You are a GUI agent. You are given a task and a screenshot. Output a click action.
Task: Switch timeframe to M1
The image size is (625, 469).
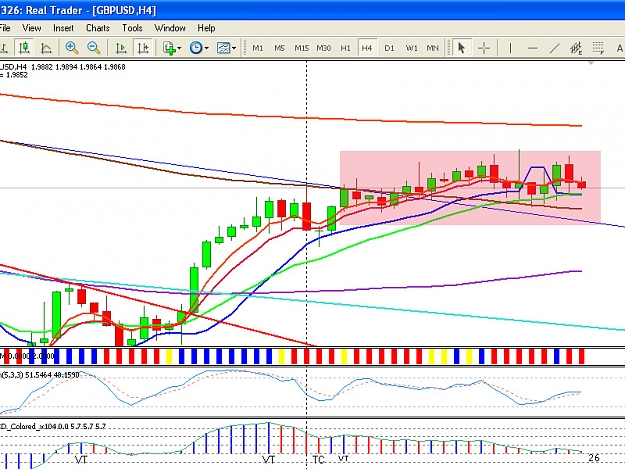click(257, 48)
